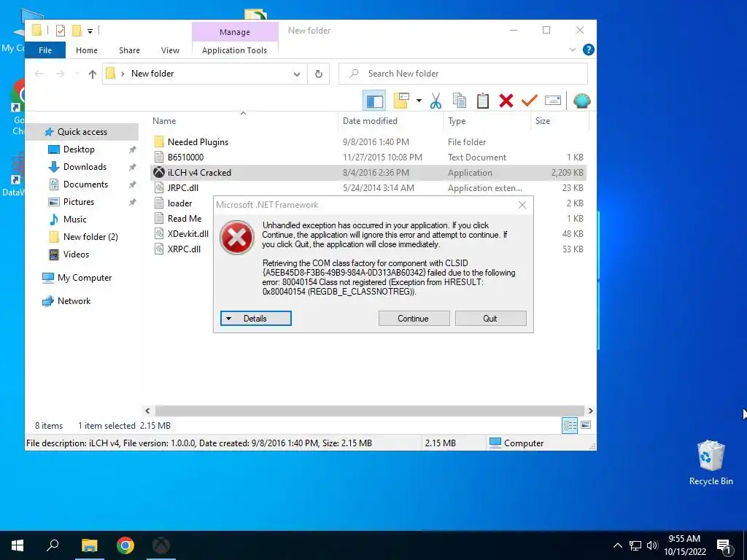Open address bar history dropdown
Image resolution: width=747 pixels, height=560 pixels.
tap(296, 74)
